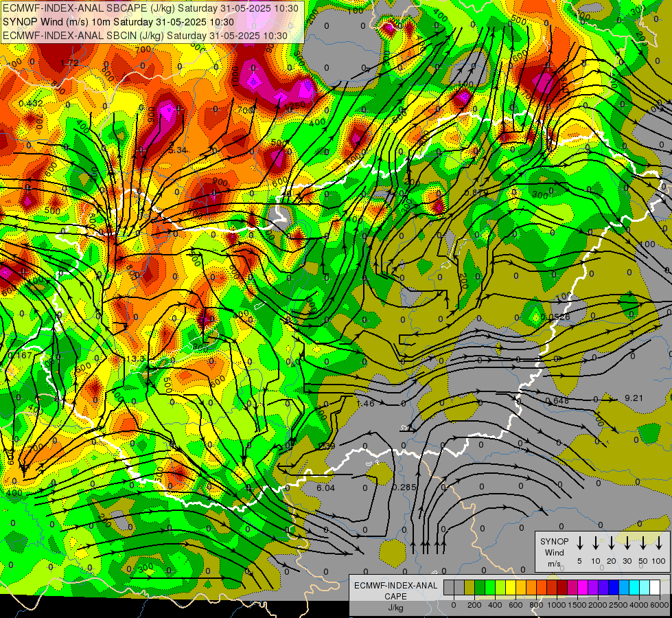Click 'ECMWF-INDEX-ANAL' in the color legend
672x618 pixels.
pos(395,586)
